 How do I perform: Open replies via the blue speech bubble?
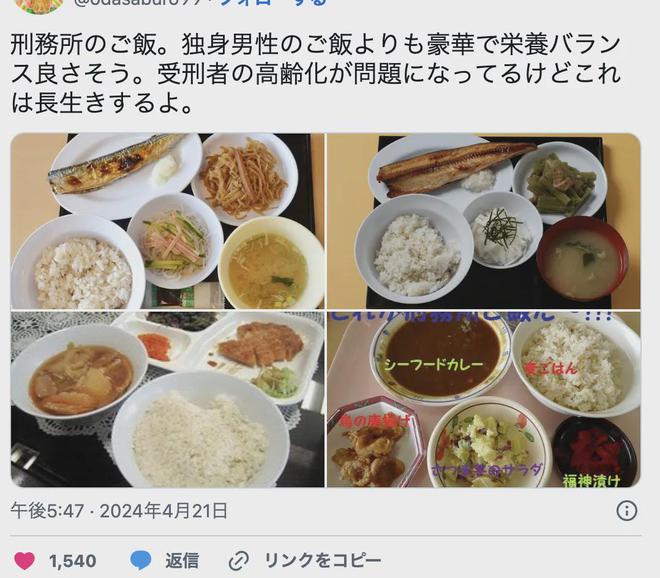(x=141, y=561)
